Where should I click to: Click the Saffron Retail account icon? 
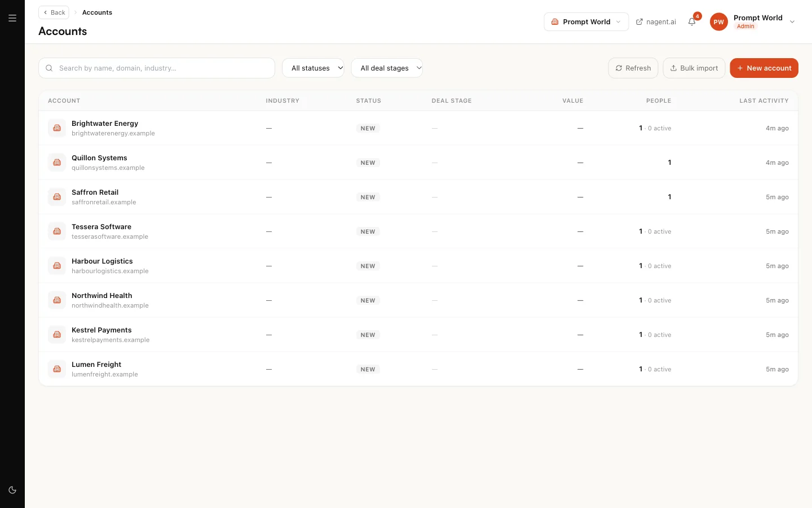[57, 197]
